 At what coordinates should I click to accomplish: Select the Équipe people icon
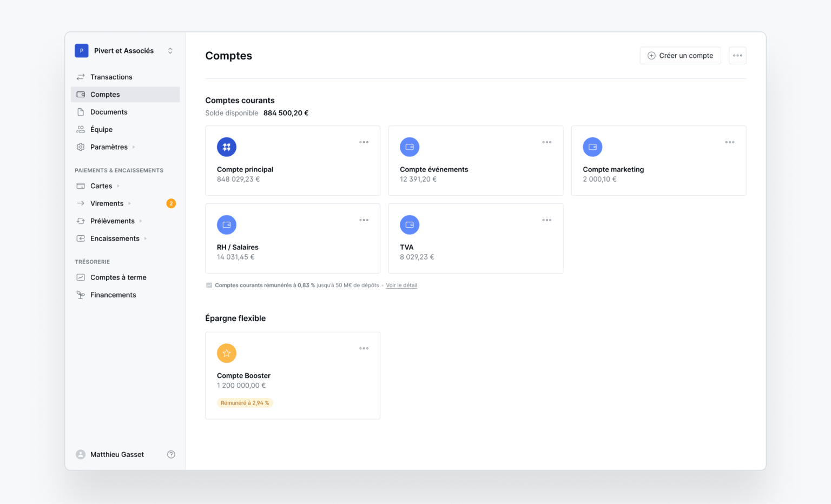click(81, 129)
